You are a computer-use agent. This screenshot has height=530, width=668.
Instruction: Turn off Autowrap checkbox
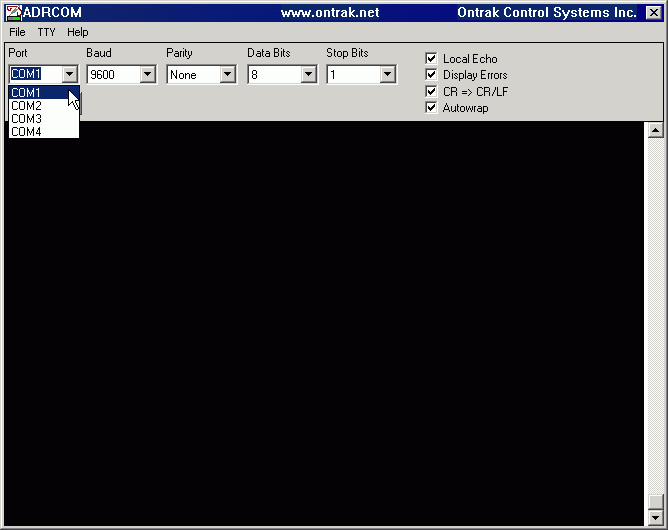[x=431, y=107]
